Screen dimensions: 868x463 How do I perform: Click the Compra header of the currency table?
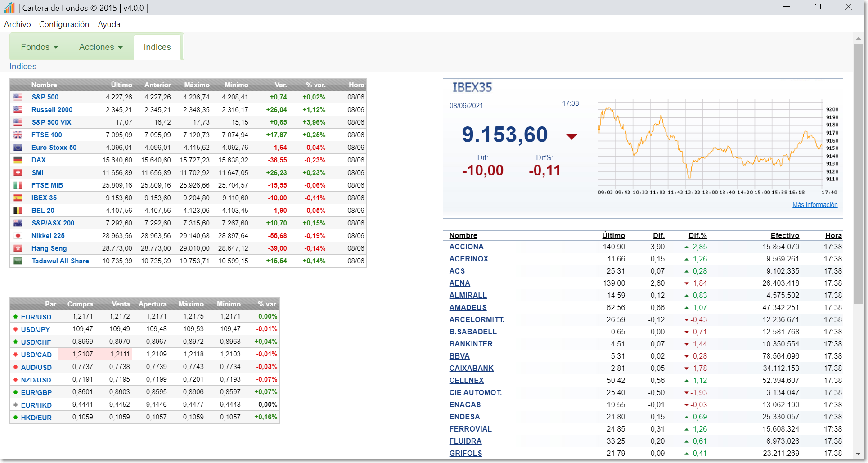tap(80, 304)
